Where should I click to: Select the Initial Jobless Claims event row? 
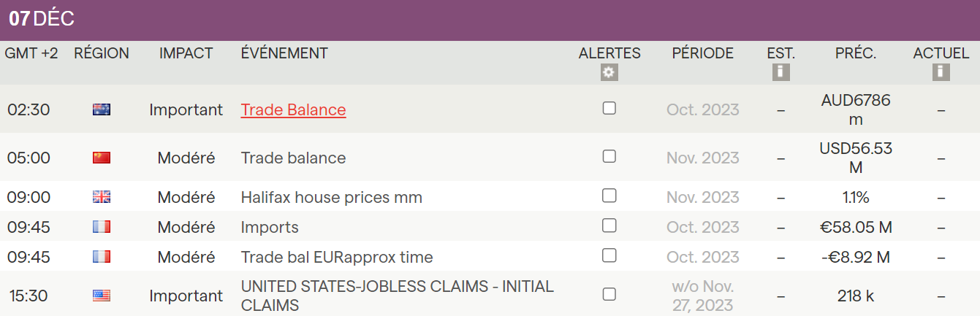[x=397, y=296]
